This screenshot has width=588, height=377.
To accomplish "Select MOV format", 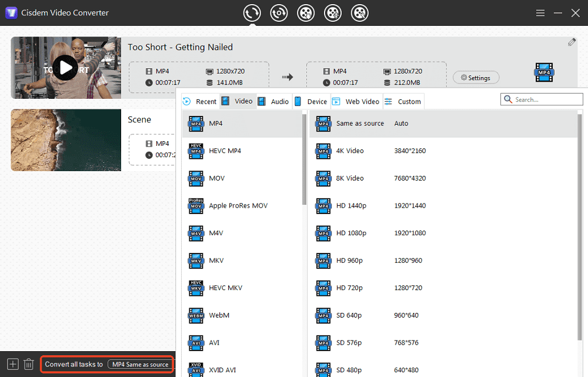I will (x=242, y=178).
